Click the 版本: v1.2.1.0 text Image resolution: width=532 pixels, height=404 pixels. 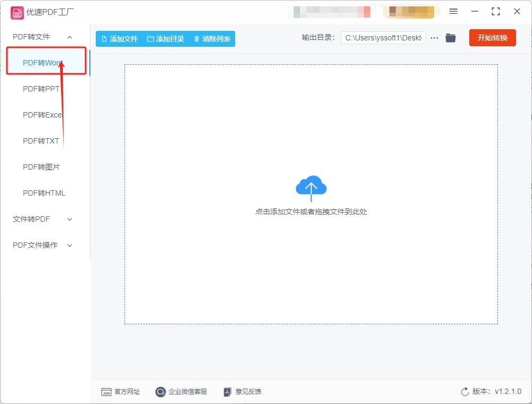(497, 391)
